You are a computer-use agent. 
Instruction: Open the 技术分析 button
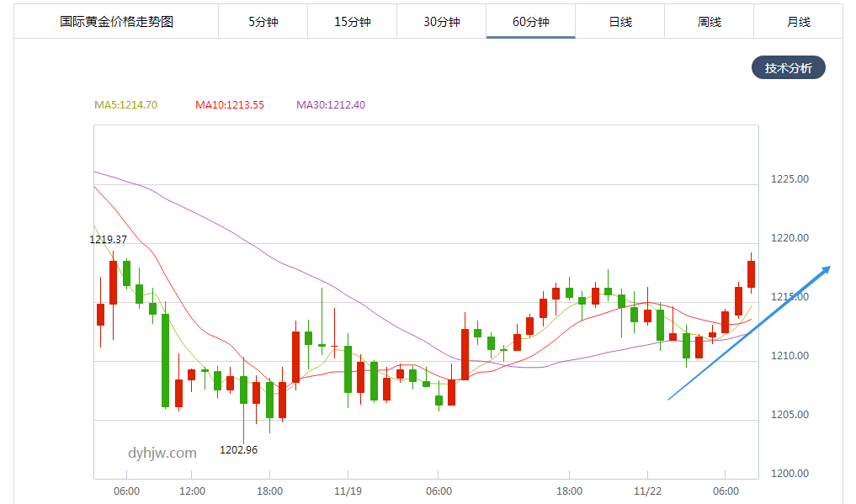point(788,68)
